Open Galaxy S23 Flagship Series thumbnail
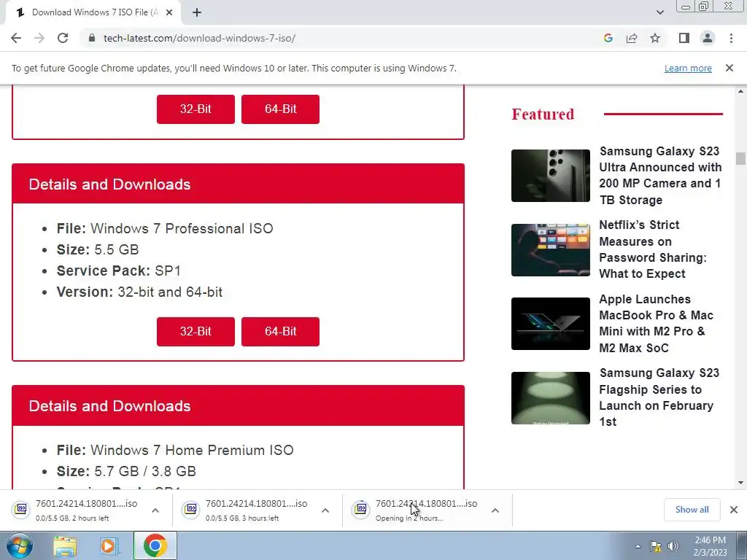747x560 pixels. click(x=551, y=398)
